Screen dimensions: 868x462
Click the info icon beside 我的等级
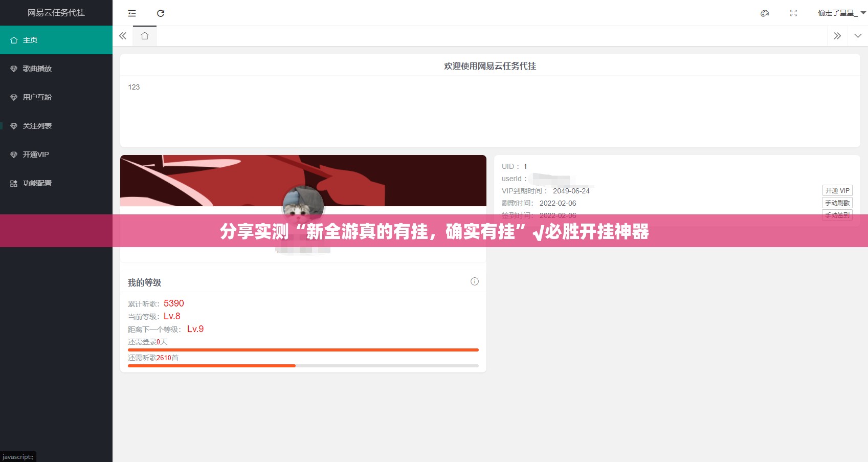point(475,281)
